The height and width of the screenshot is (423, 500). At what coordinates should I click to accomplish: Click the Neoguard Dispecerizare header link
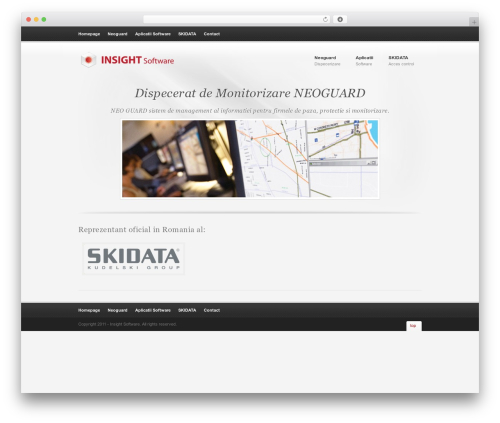[x=327, y=61]
